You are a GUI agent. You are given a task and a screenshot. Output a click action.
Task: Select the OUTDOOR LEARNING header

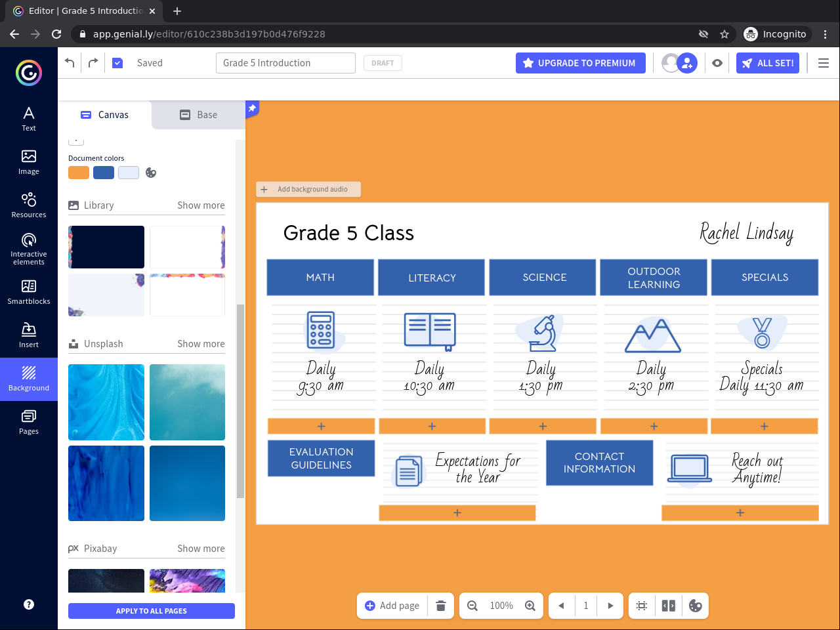click(x=654, y=278)
